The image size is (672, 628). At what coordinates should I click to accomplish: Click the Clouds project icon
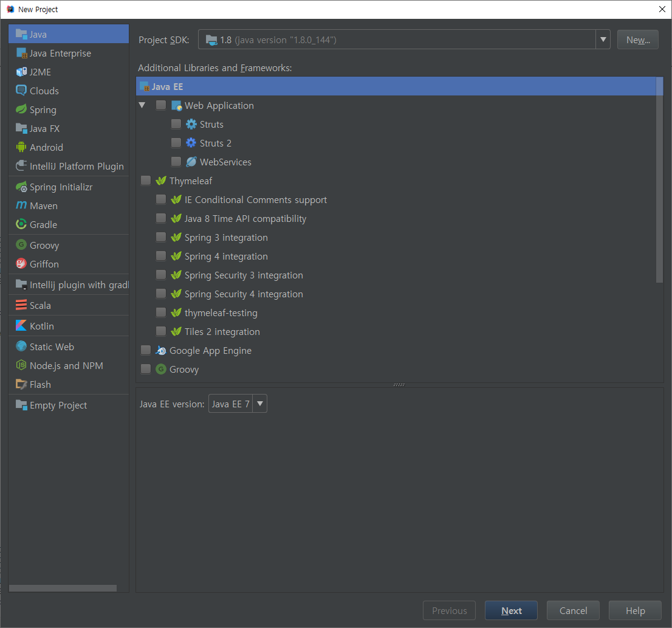[21, 91]
